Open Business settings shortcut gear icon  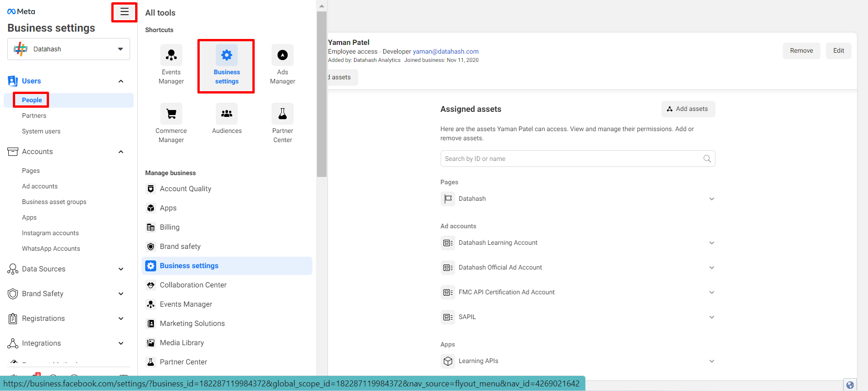click(227, 55)
